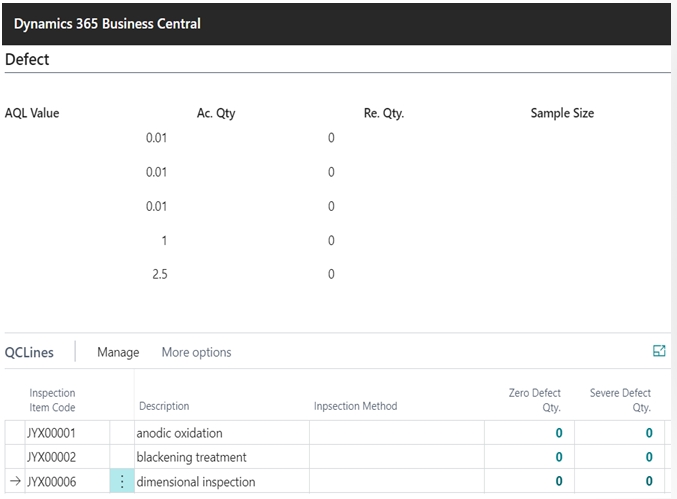Click Dynamics 365 Business Central title
The height and width of the screenshot is (499, 677).
107,23
